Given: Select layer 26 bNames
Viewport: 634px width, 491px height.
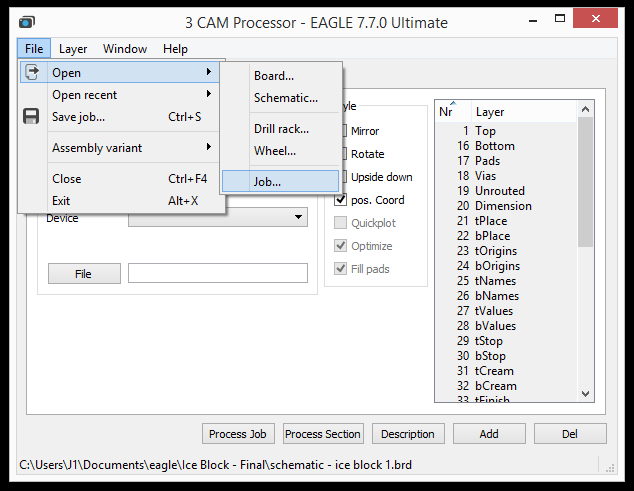Looking at the screenshot, I should click(x=506, y=296).
